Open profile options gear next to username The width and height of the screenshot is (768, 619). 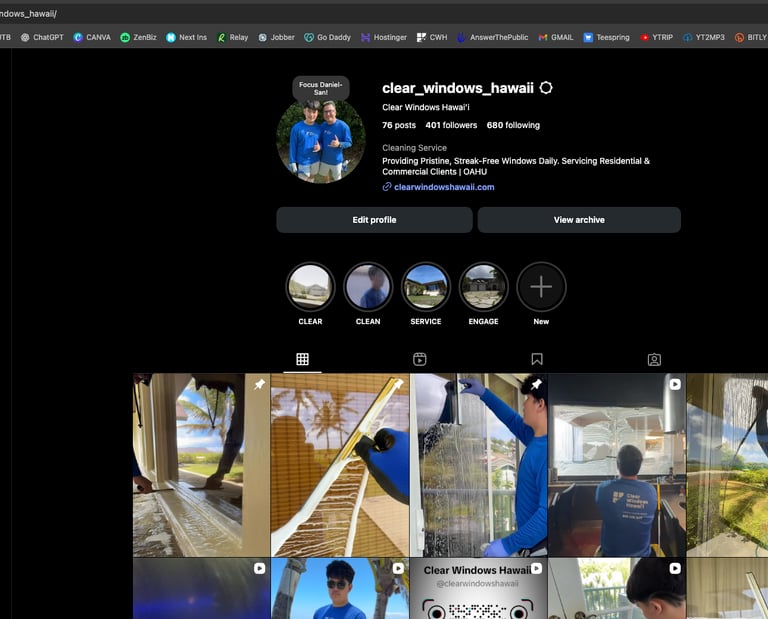[546, 88]
